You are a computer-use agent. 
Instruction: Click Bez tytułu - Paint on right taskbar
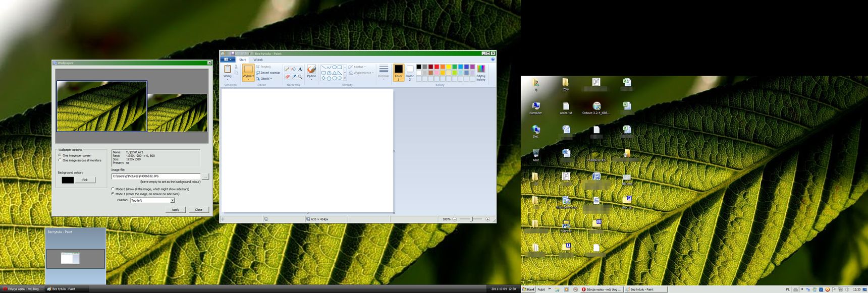tap(646, 289)
